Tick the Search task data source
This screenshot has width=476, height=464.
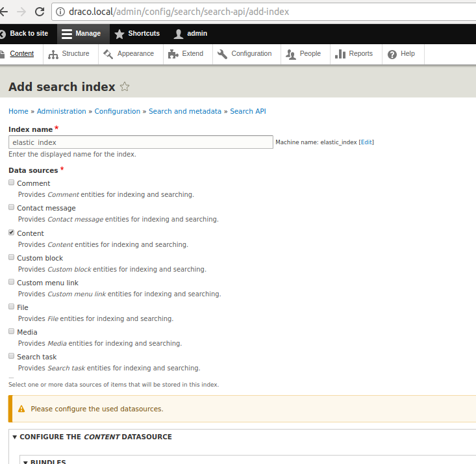(12, 355)
